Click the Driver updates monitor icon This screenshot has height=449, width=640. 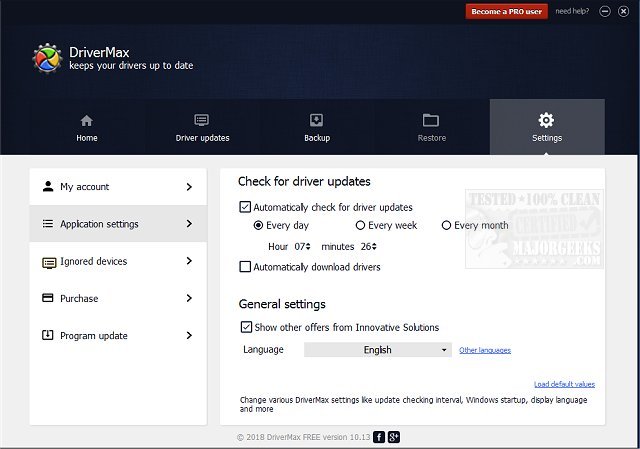[x=202, y=120]
